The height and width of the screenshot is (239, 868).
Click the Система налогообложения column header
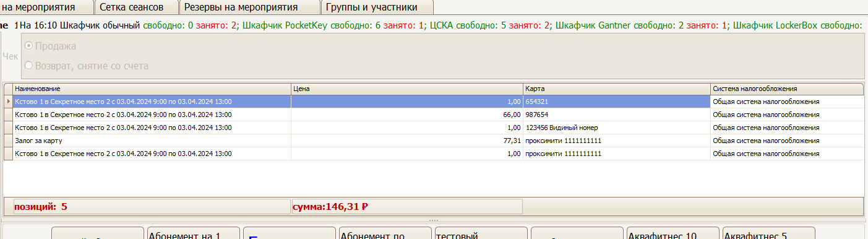pyautogui.click(x=787, y=89)
